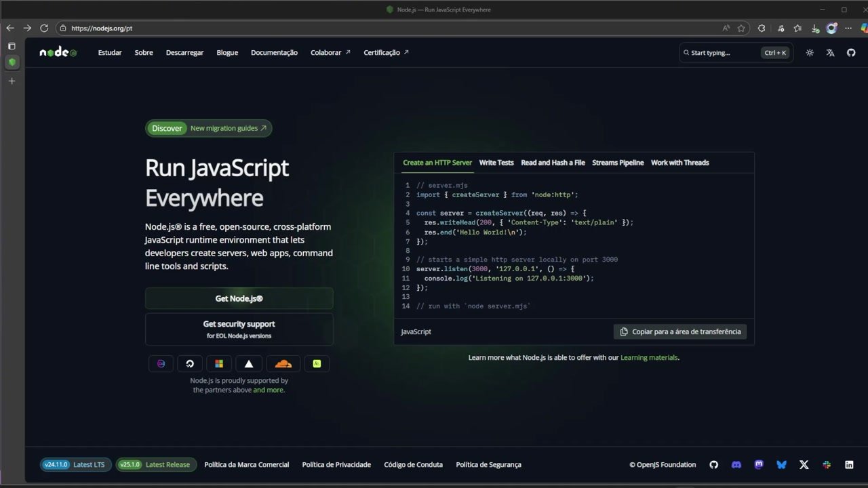Image resolution: width=868 pixels, height=488 pixels.
Task: Click the Get Node.js® download button
Action: 239,298
